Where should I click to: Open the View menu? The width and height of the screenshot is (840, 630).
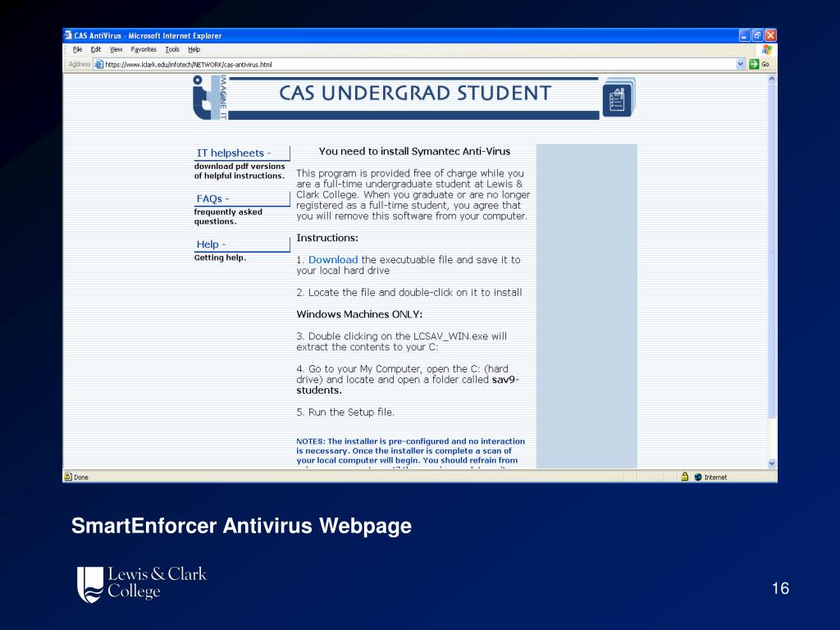pyautogui.click(x=116, y=49)
